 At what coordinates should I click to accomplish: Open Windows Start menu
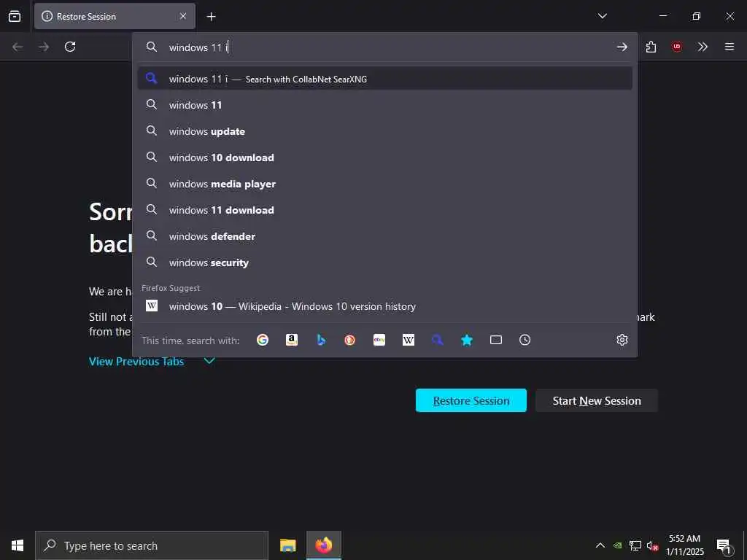point(18,545)
